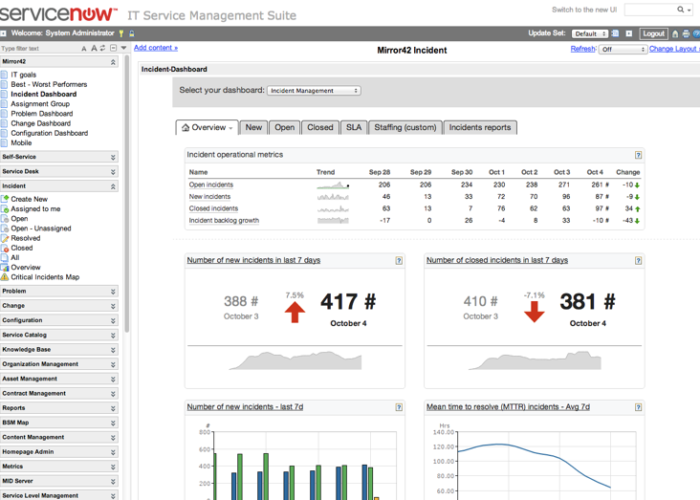Click Number of new incidents - last 7d title
700x500 pixels.
245,407
